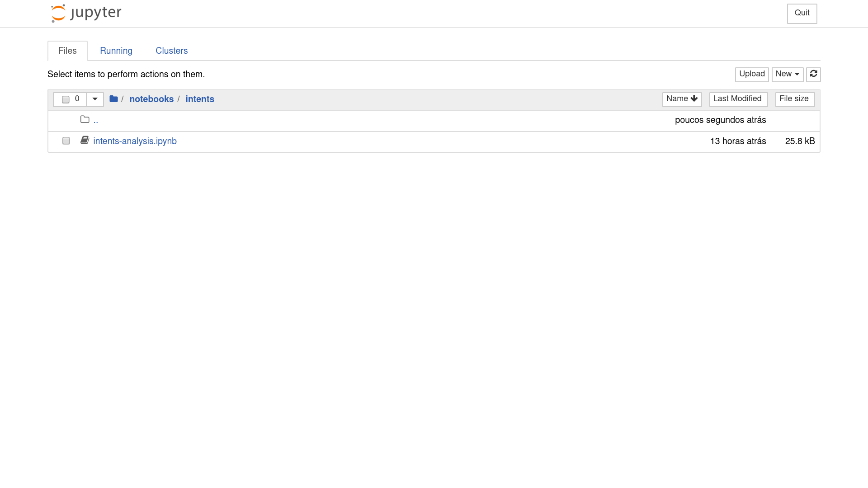Click the Upload button
This screenshot has width=868, height=488.
coord(752,74)
